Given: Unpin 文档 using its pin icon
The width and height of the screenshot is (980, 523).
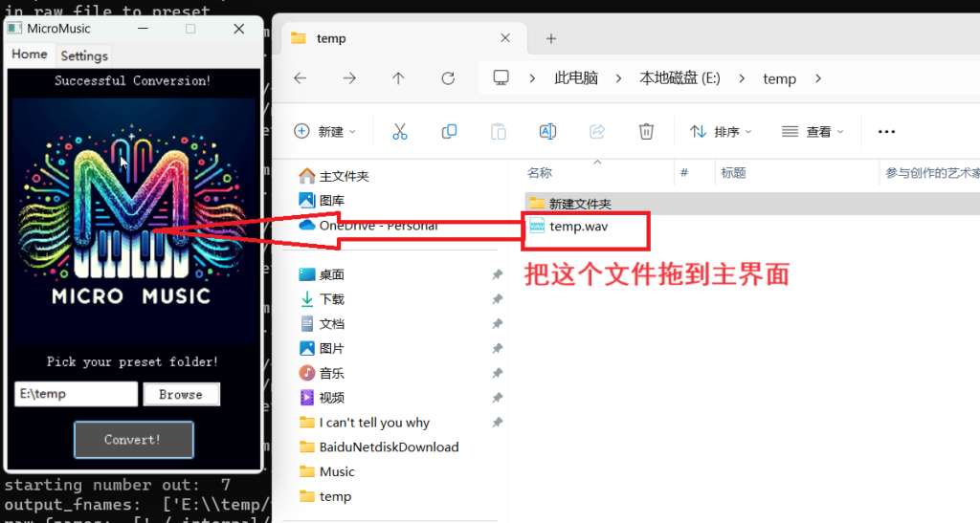Looking at the screenshot, I should 497,324.
